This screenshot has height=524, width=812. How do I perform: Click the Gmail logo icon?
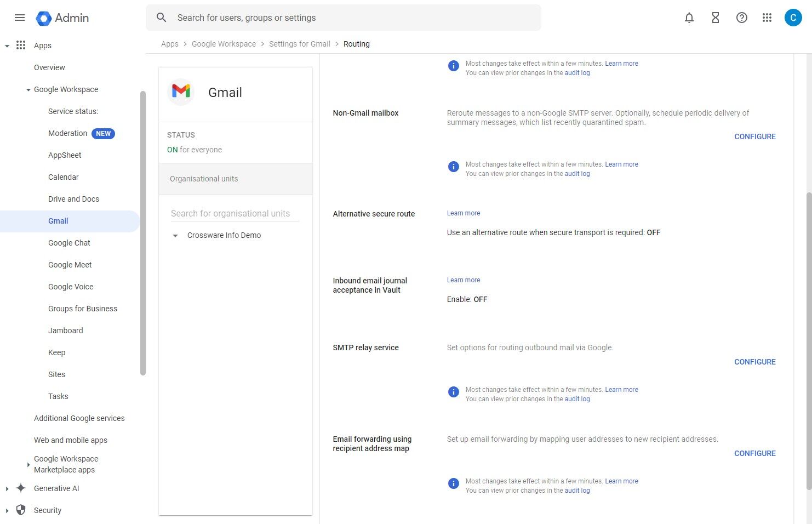pyautogui.click(x=181, y=92)
